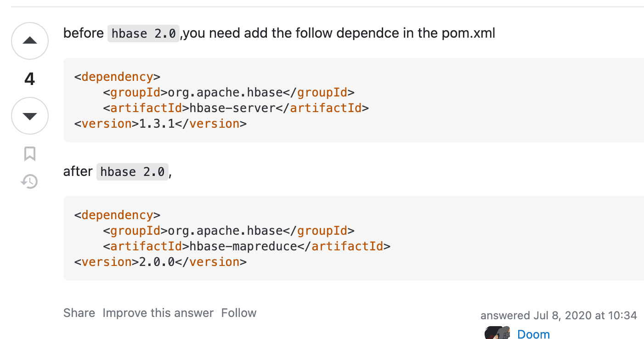Click the first code block's opening dependency tag
This screenshot has width=644, height=339.
coord(117,77)
